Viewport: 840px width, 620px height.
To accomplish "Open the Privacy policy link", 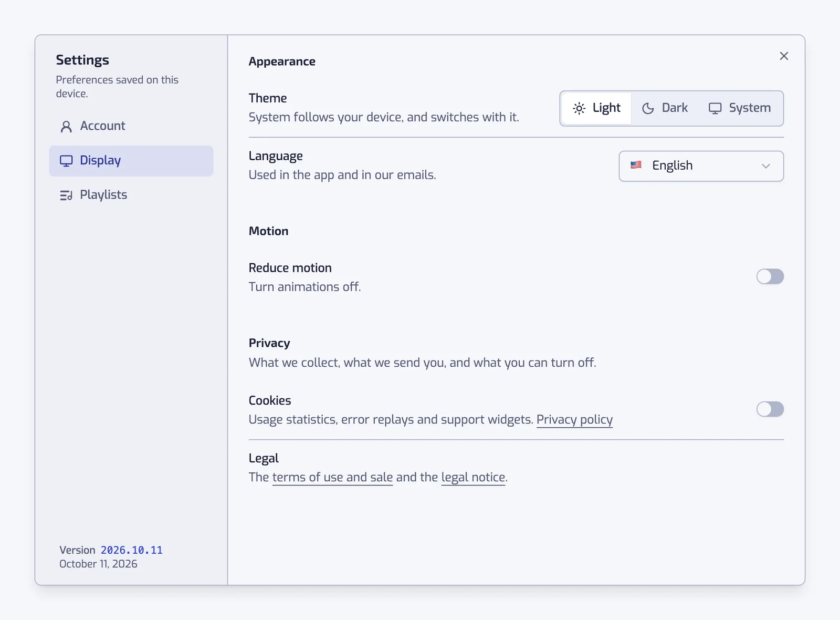I will click(x=574, y=420).
